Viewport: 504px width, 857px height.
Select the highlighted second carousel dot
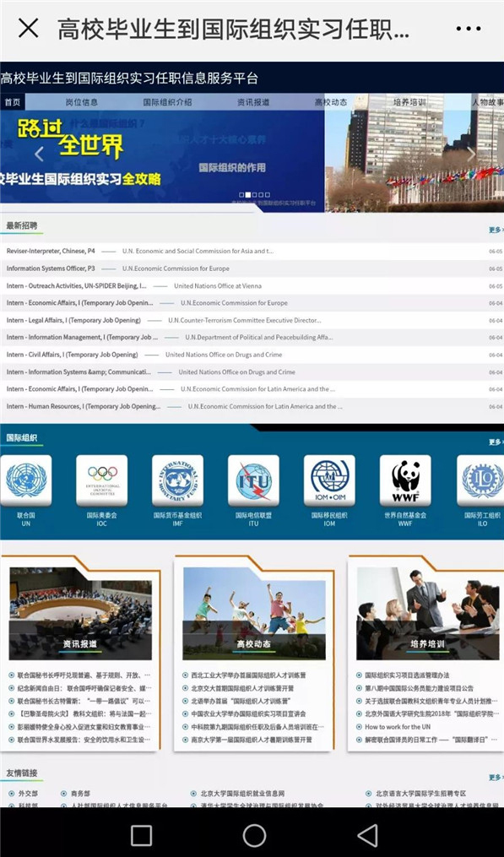tap(247, 194)
